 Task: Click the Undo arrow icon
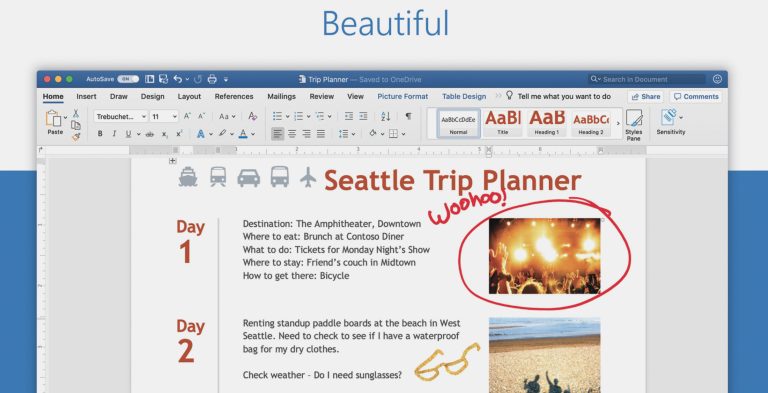[177, 79]
